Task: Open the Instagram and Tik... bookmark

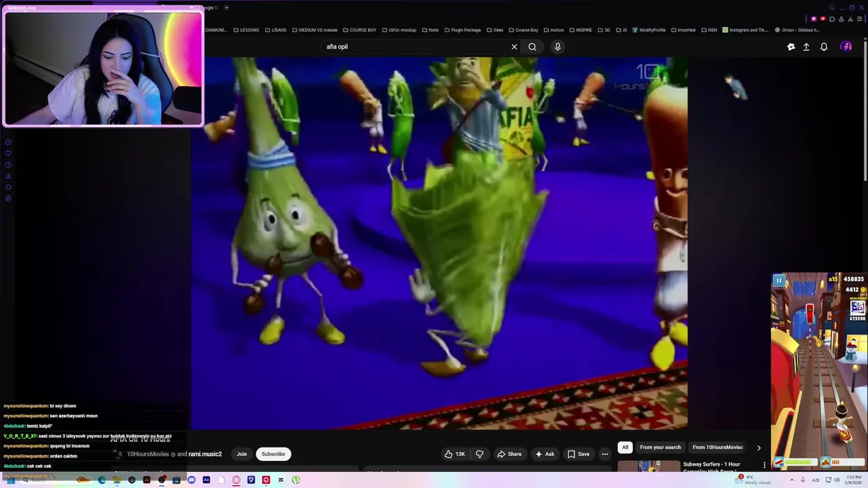Action: pyautogui.click(x=745, y=30)
